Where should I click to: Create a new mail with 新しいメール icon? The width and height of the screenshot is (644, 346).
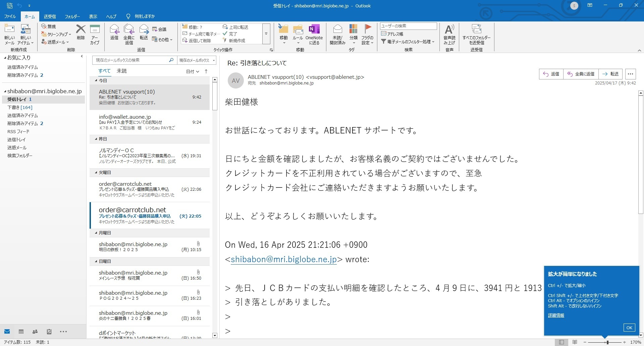point(9,35)
